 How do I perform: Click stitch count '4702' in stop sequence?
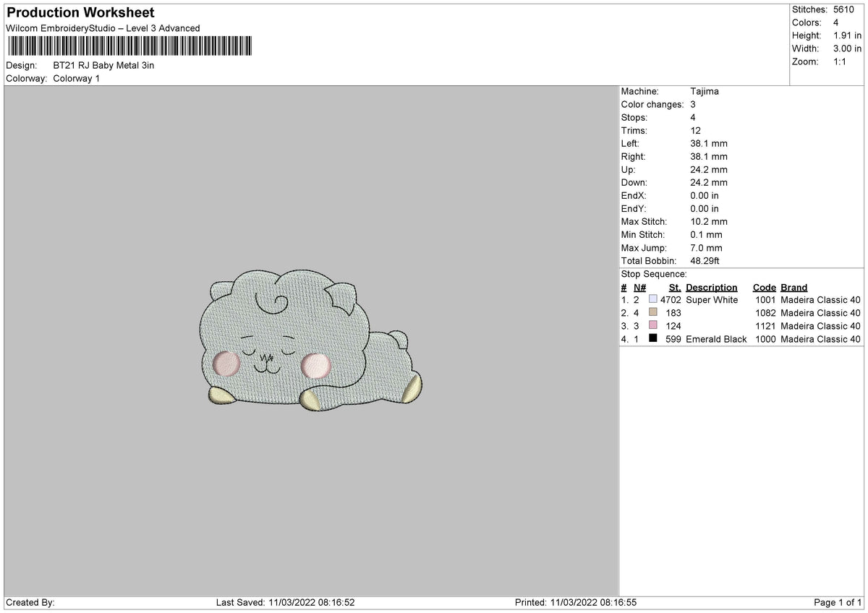(x=671, y=299)
